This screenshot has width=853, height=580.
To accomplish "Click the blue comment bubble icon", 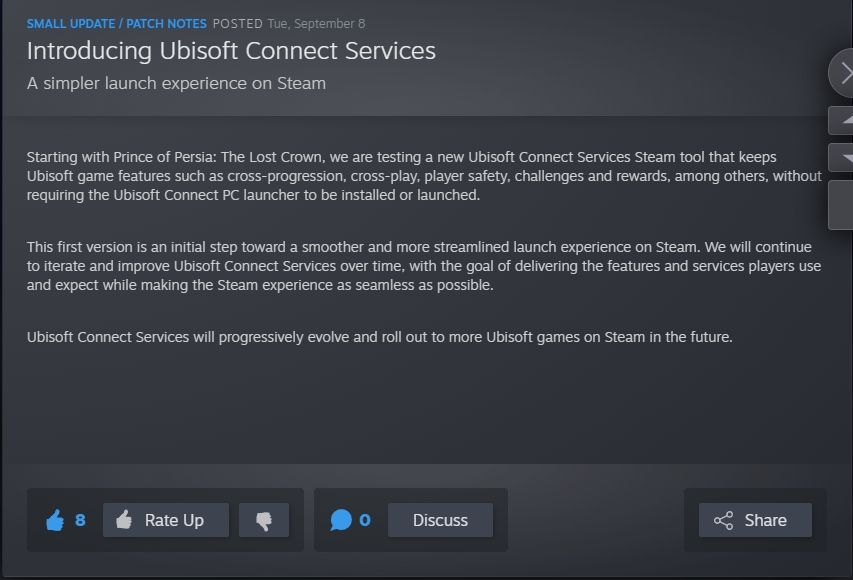I will point(341,520).
